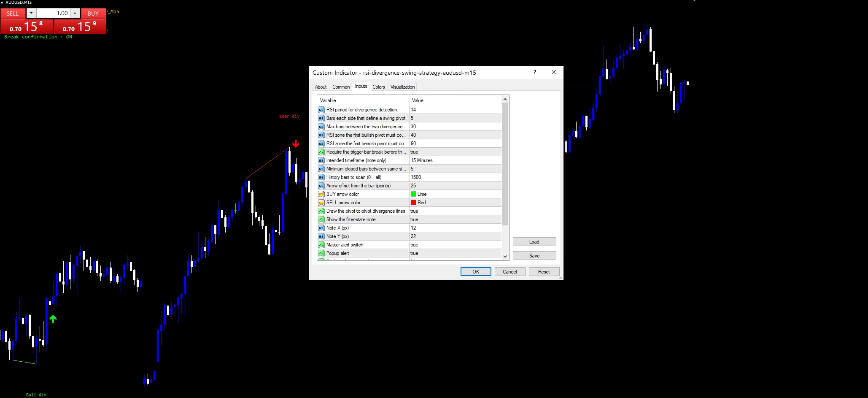Screen dimensions: 868x398
Task: Click boolean icon beside Show filter-state note
Action: 321,219
